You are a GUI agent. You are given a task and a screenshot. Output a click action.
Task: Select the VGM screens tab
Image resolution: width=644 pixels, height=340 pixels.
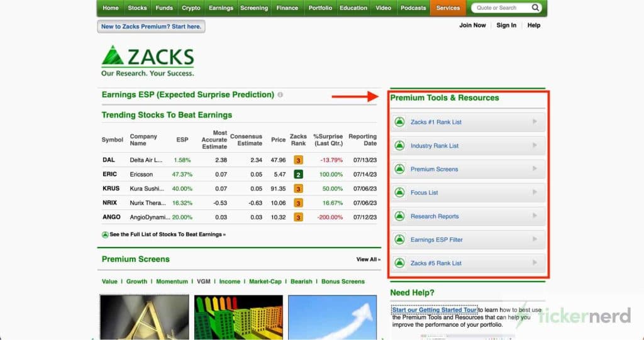pyautogui.click(x=204, y=282)
